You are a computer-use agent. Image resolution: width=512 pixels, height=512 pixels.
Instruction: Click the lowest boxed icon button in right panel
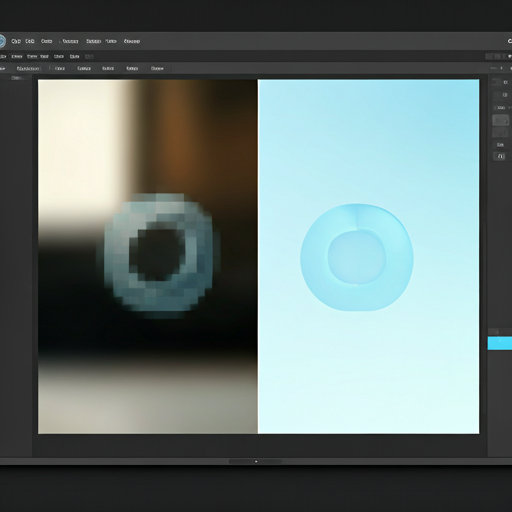500,156
